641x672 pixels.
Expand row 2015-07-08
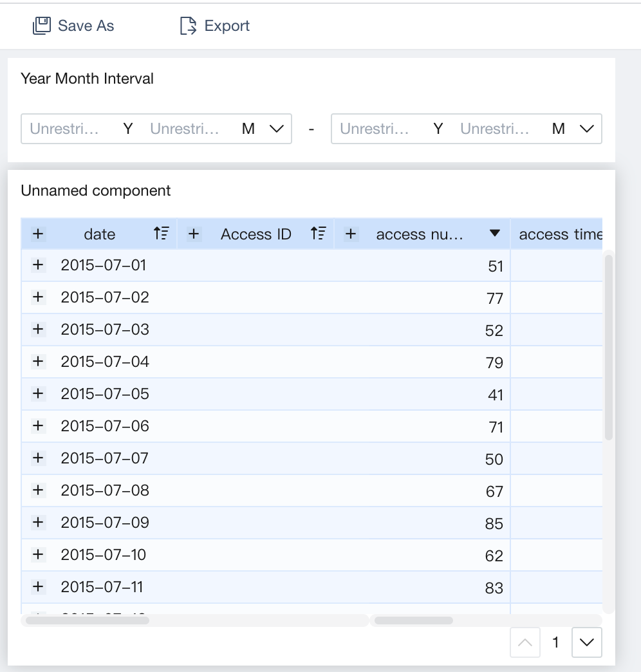click(38, 490)
